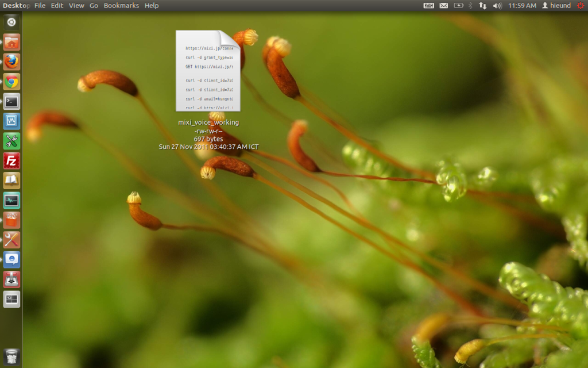This screenshot has width=588, height=368.
Task: Expand the network connection indicator
Action: (482, 5)
